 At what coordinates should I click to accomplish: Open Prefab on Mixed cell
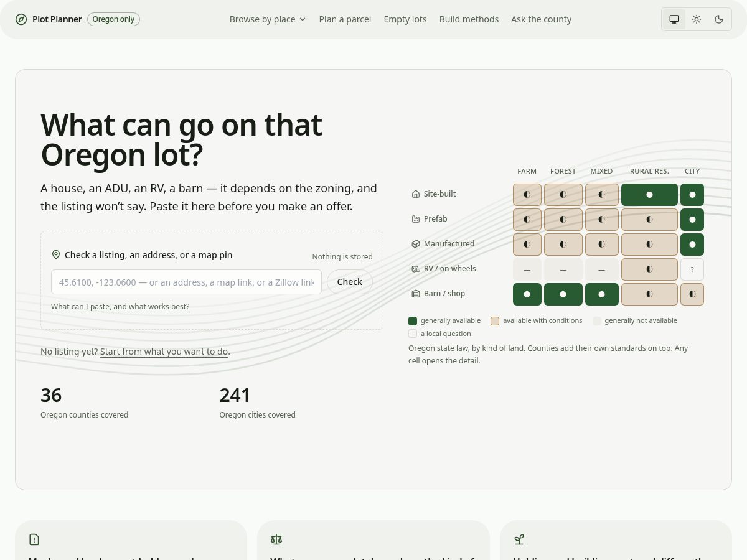pos(602,220)
